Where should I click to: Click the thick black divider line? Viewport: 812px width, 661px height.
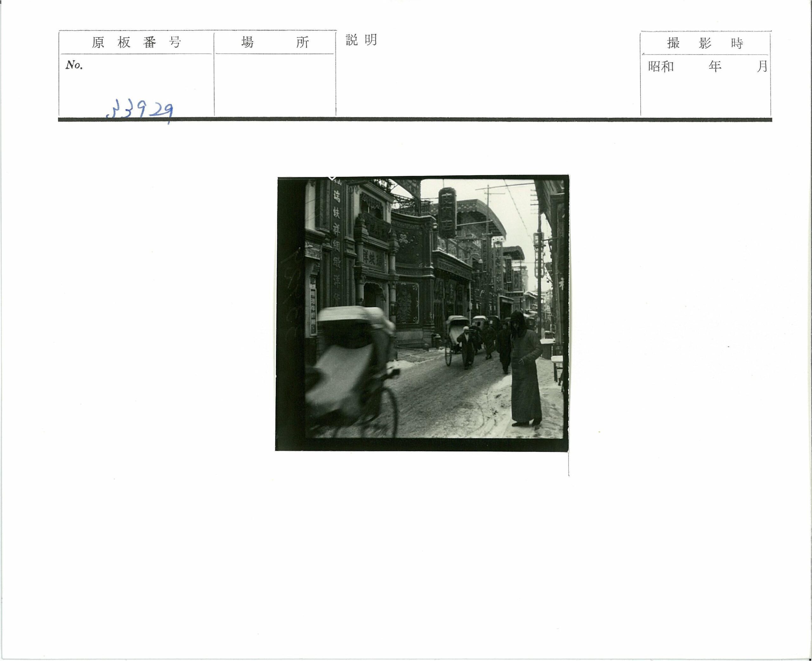(x=415, y=120)
